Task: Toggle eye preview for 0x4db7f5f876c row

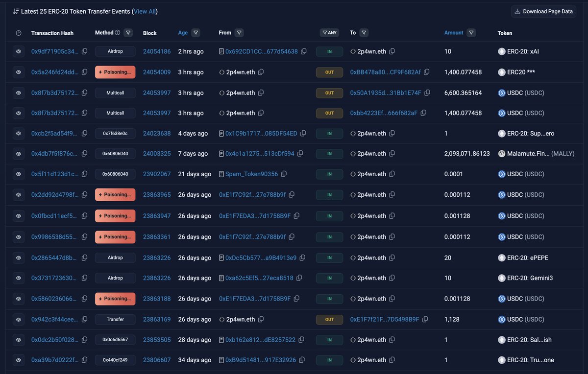Action: 19,154
